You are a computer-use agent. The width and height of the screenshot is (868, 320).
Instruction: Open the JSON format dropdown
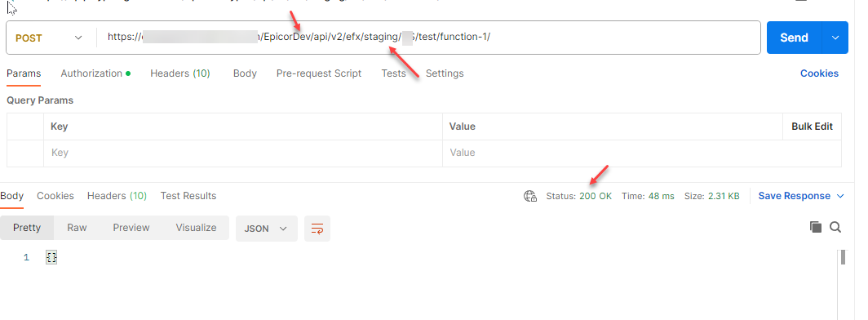[x=266, y=229]
